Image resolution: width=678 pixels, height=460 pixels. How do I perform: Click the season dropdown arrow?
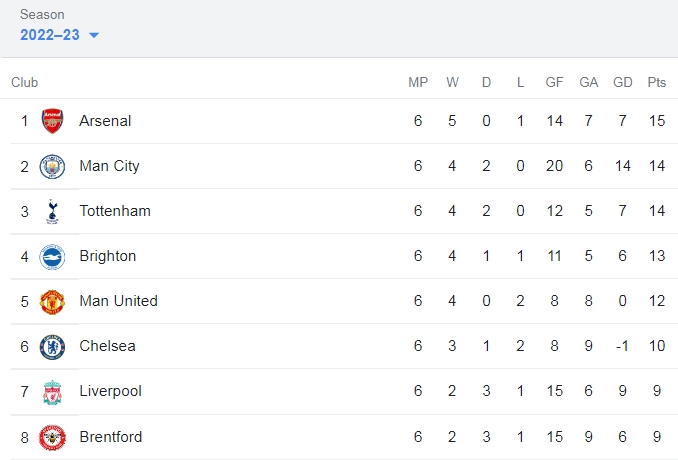pyautogui.click(x=94, y=35)
